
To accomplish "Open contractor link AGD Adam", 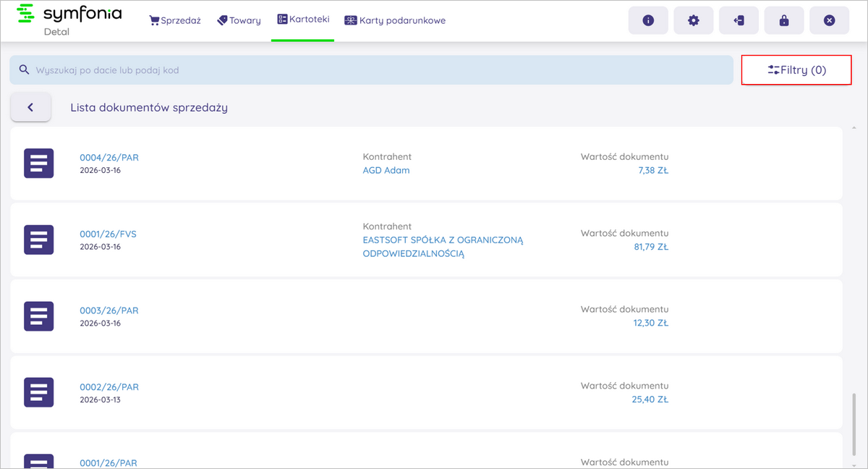I will coord(386,170).
